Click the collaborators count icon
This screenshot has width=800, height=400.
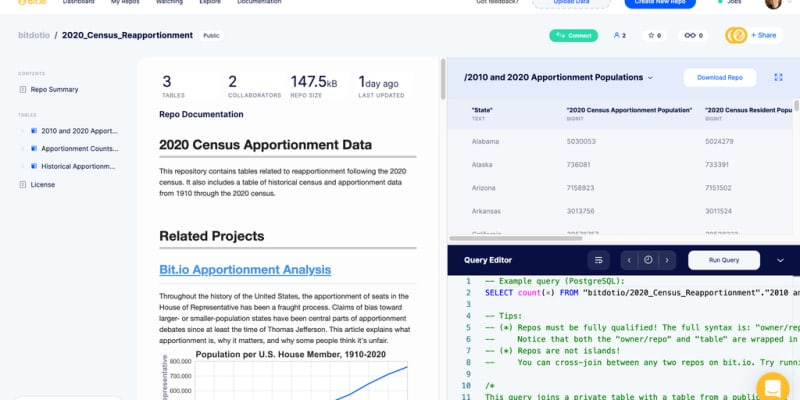(x=617, y=36)
